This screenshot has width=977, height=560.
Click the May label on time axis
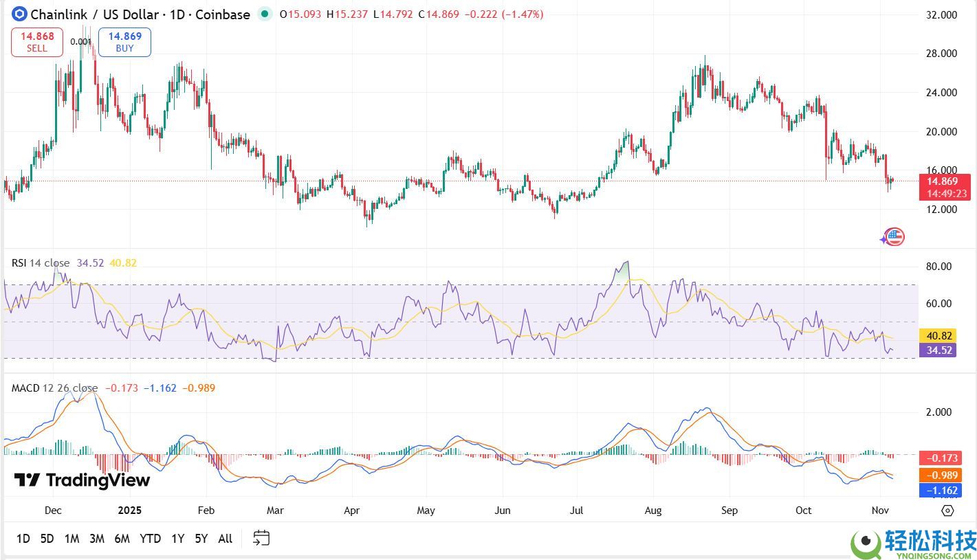point(426,511)
